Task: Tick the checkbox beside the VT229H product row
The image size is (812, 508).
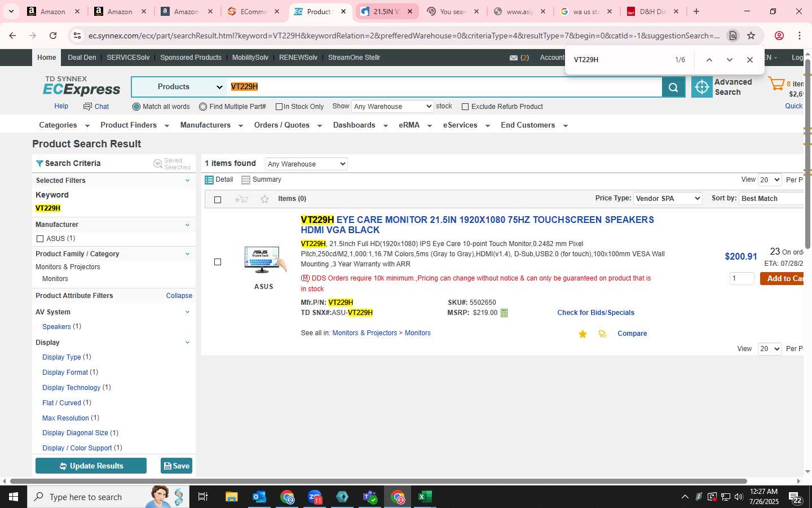Action: (218, 262)
